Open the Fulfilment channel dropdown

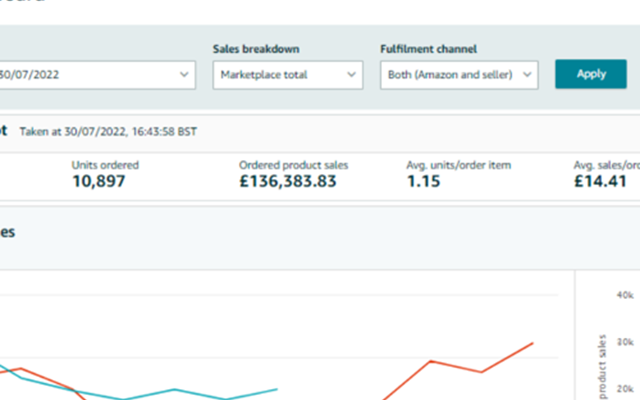click(459, 75)
